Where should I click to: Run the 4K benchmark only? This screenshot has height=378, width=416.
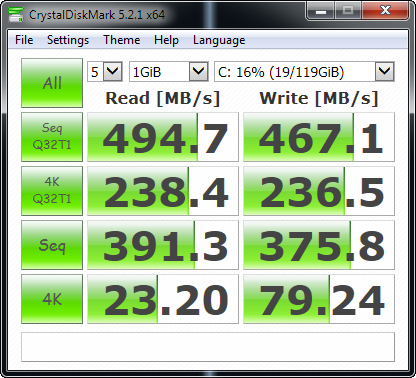(x=52, y=299)
